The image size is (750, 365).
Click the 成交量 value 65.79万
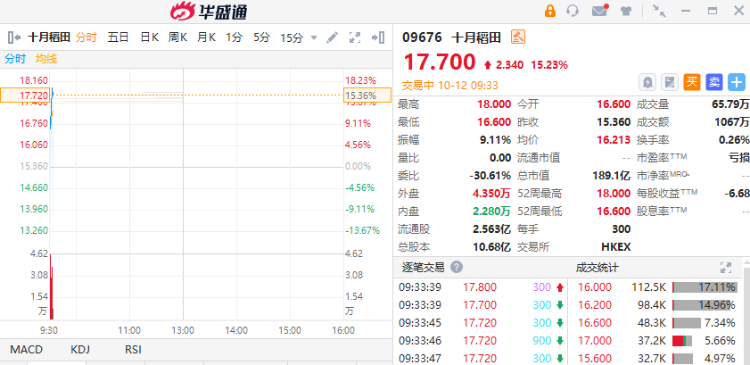pyautogui.click(x=730, y=104)
